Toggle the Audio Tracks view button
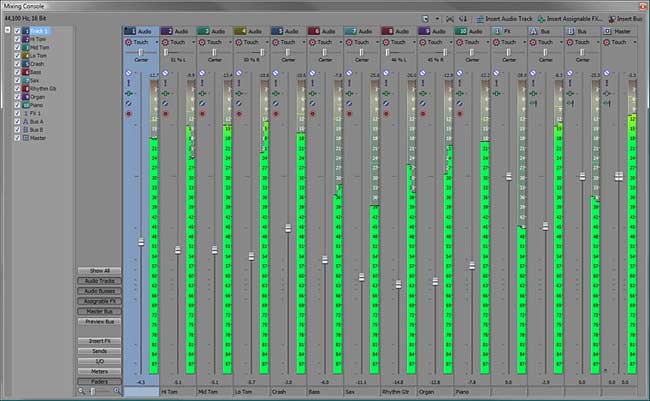The height and width of the screenshot is (401, 650). pyautogui.click(x=99, y=281)
